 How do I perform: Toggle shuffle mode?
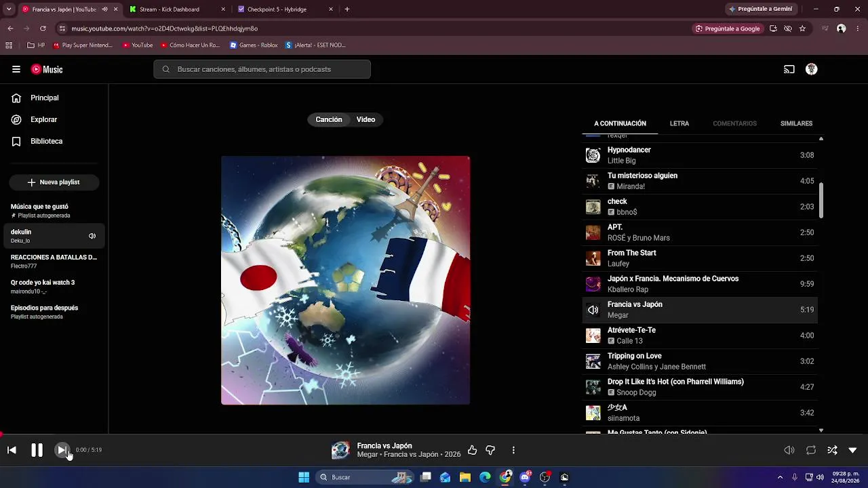coord(832,450)
